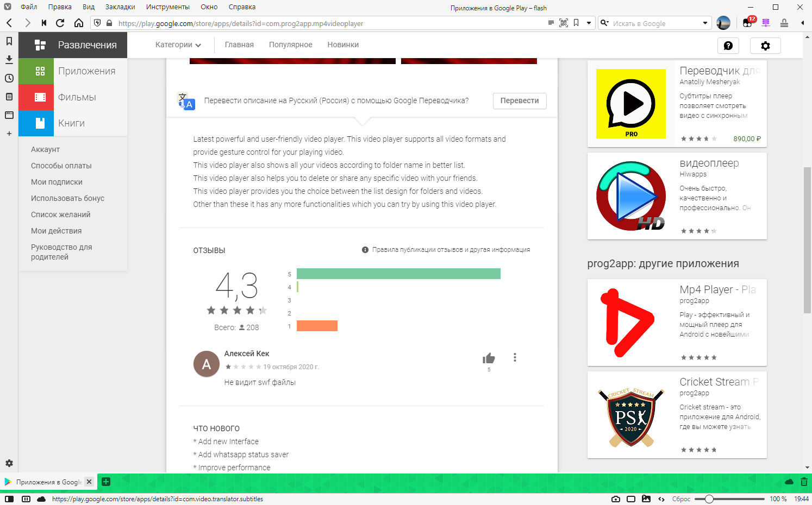Close the Google Play tab
This screenshot has width=812, height=505.
pyautogui.click(x=89, y=482)
